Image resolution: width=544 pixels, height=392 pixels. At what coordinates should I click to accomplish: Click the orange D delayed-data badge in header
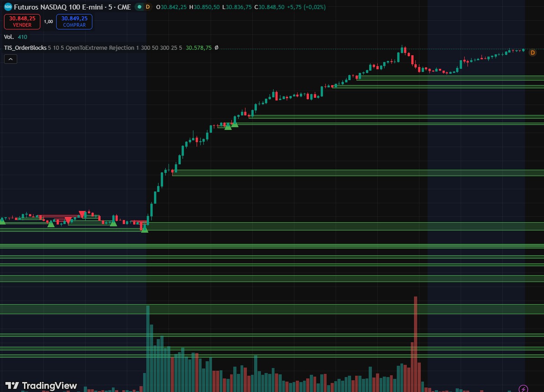click(148, 7)
